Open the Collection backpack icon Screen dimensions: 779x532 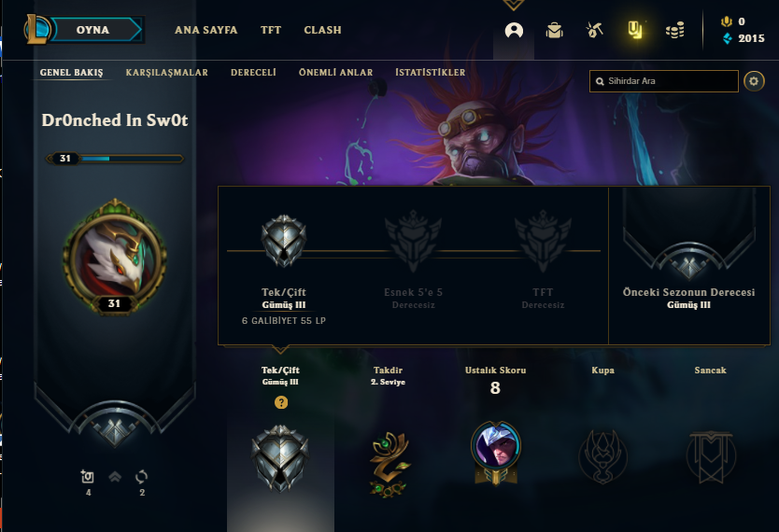point(554,31)
